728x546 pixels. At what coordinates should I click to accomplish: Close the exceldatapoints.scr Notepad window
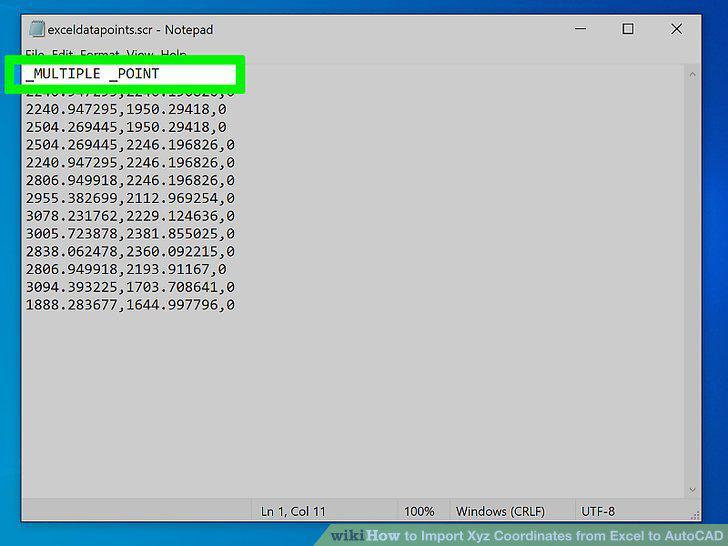[x=676, y=29]
